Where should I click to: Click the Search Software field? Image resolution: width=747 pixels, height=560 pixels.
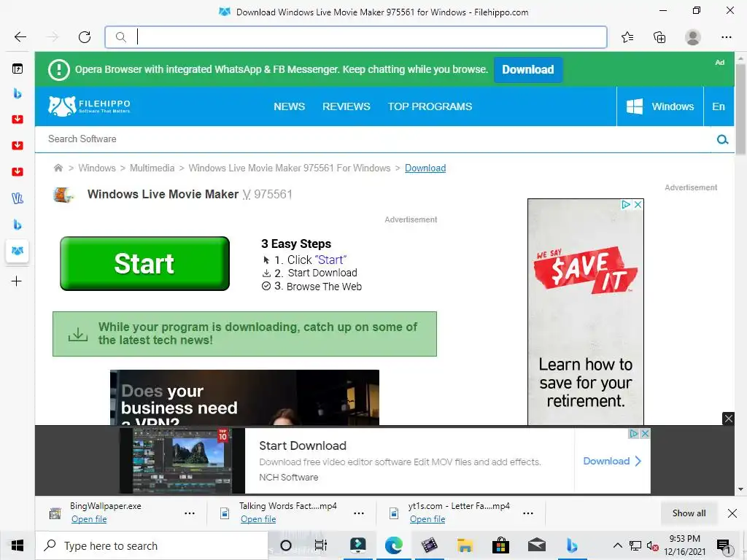click(x=371, y=139)
